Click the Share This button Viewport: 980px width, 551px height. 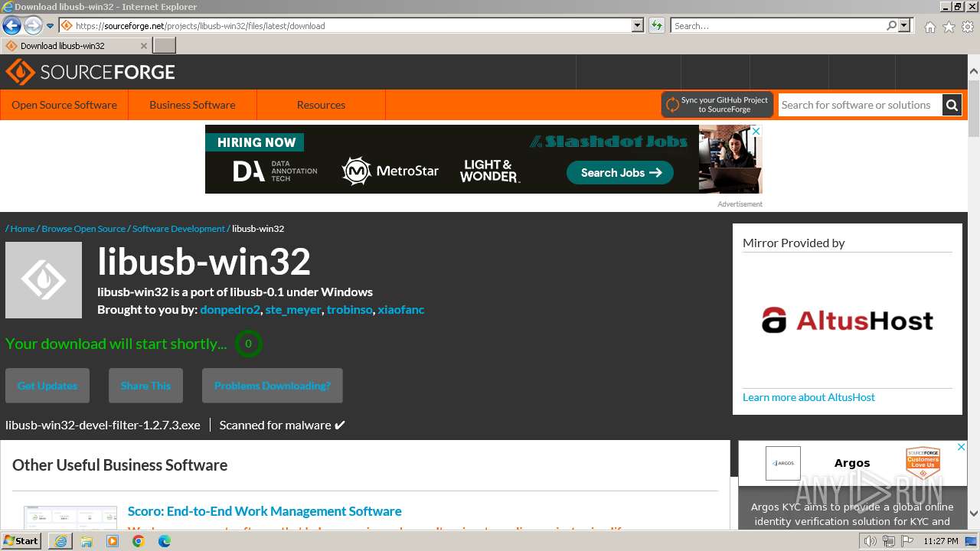[x=145, y=386]
